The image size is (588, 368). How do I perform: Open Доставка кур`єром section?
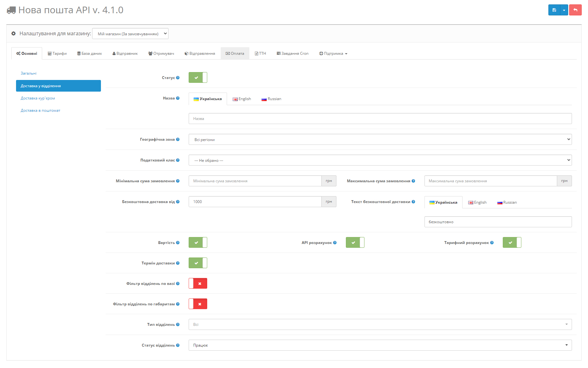coord(38,98)
